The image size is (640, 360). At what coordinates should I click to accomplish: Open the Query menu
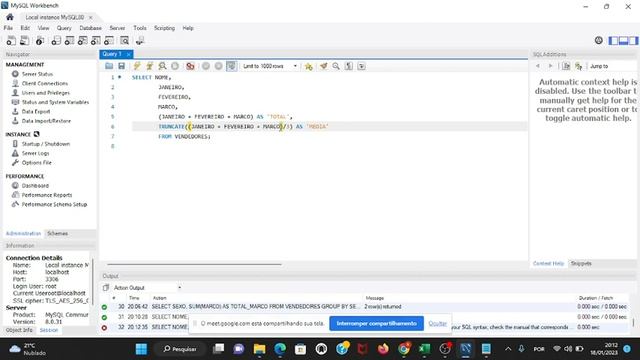click(x=64, y=28)
